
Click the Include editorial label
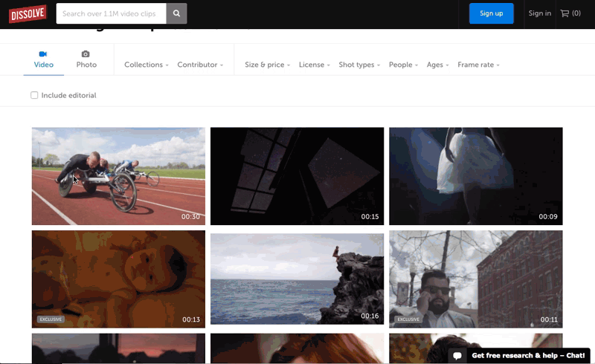pyautogui.click(x=68, y=95)
